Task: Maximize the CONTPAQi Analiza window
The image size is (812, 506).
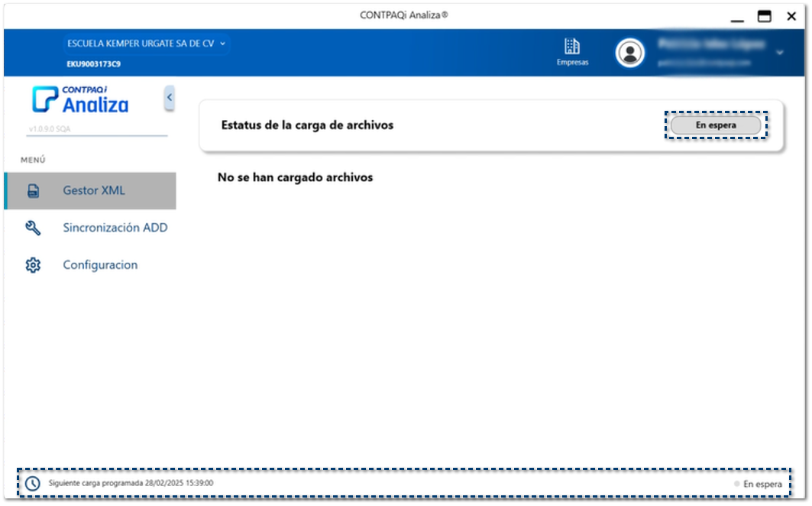Action: [x=765, y=16]
